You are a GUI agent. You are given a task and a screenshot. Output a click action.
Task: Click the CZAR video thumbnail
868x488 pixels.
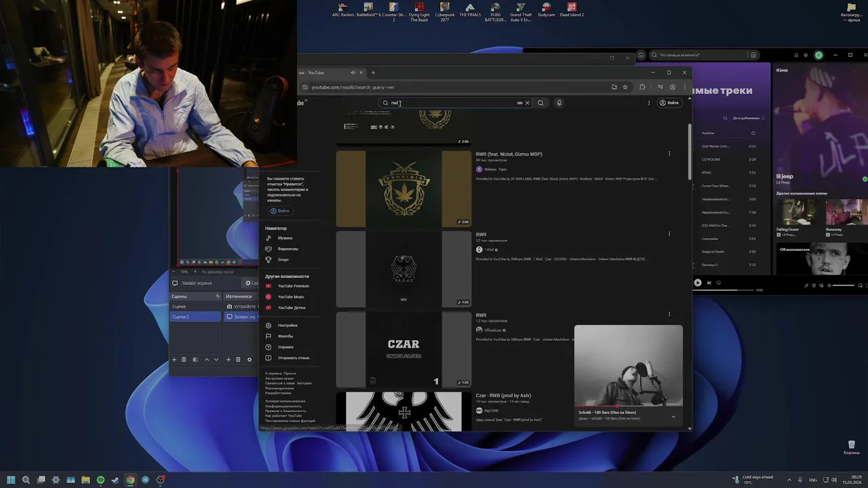coord(403,349)
